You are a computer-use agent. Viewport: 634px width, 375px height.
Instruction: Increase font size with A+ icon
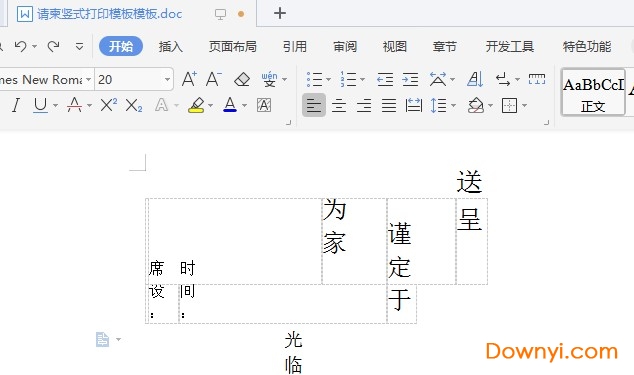point(189,79)
